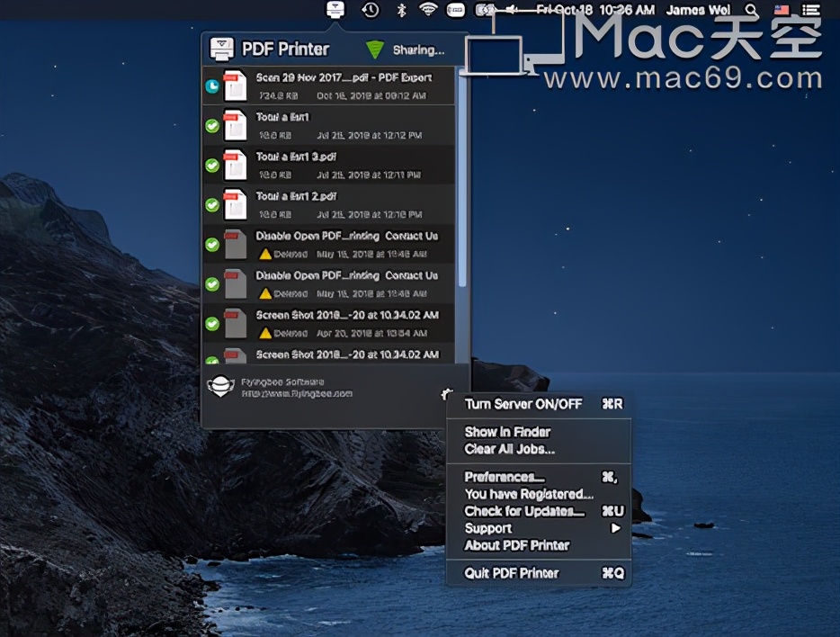Expand the Support submenu

[539, 528]
